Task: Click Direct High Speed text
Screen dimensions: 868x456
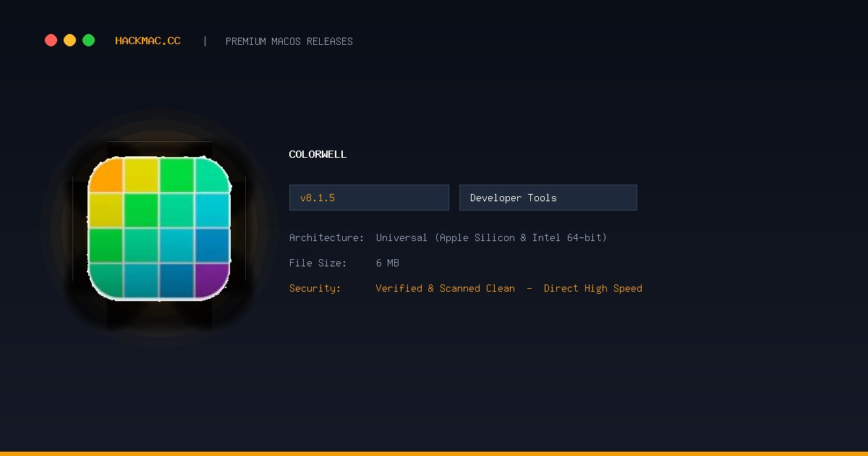Action: (x=593, y=288)
